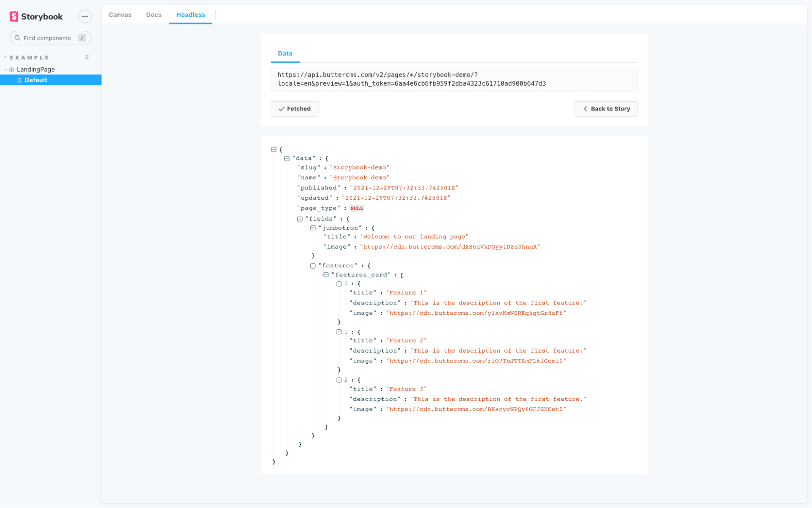This screenshot has width=812, height=508.
Task: Collapse the "features_card" array
Action: [x=326, y=275]
